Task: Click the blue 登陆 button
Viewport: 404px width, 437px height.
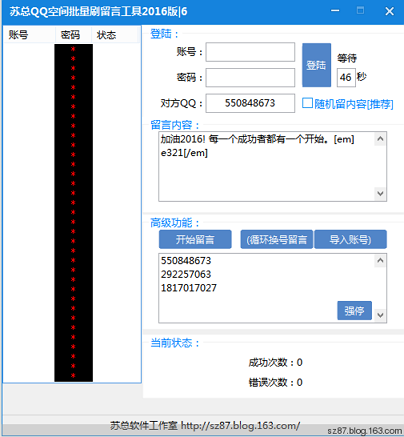Action: (316, 65)
